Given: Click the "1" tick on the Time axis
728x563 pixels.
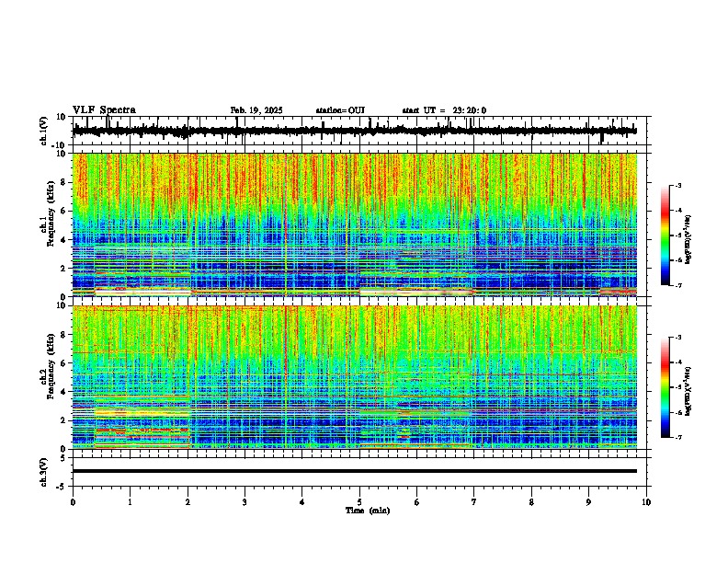Looking at the screenshot, I should click(x=130, y=502).
